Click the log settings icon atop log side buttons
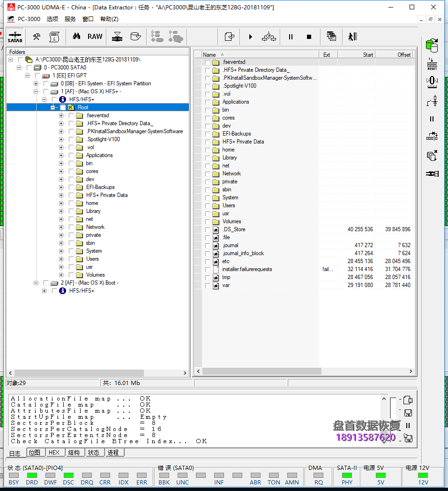Image resolution: width=448 pixels, height=491 pixels. coord(408,400)
